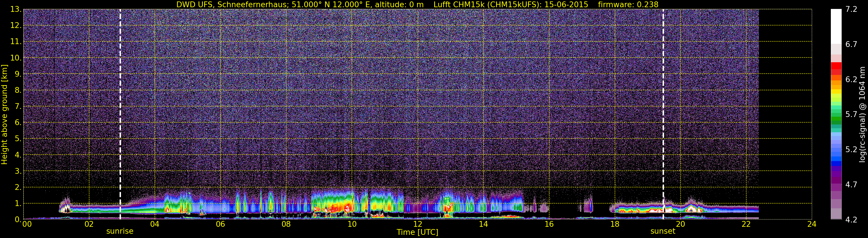
Task: Click the time axis tick label 22
Action: point(746,224)
